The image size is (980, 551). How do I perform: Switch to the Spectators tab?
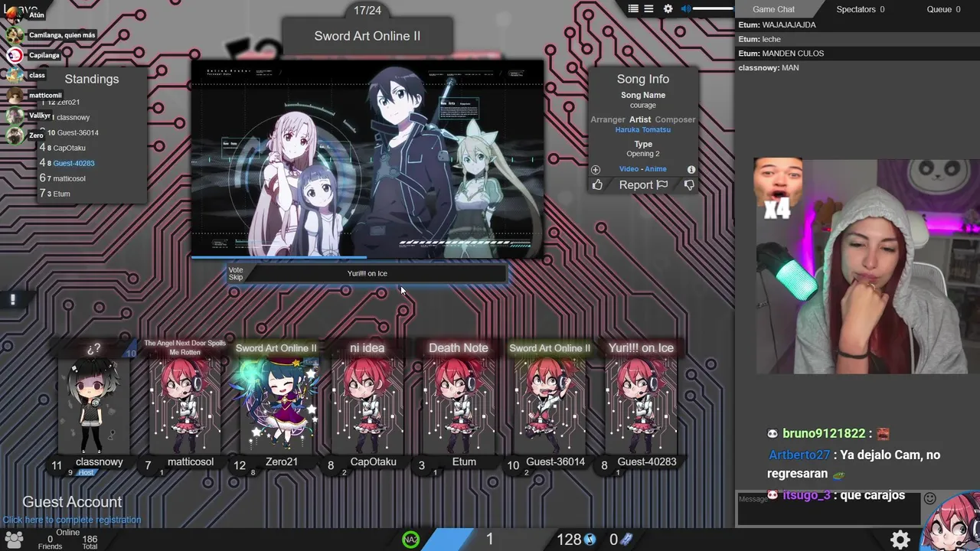point(861,9)
